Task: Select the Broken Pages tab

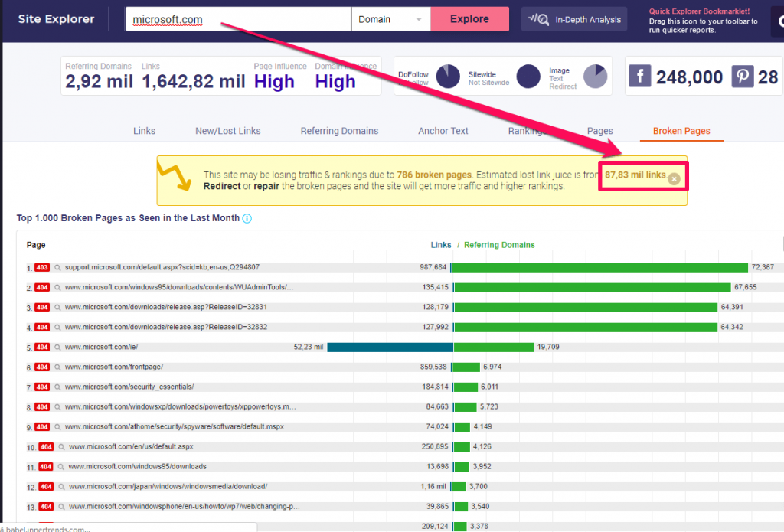Action: [x=681, y=131]
